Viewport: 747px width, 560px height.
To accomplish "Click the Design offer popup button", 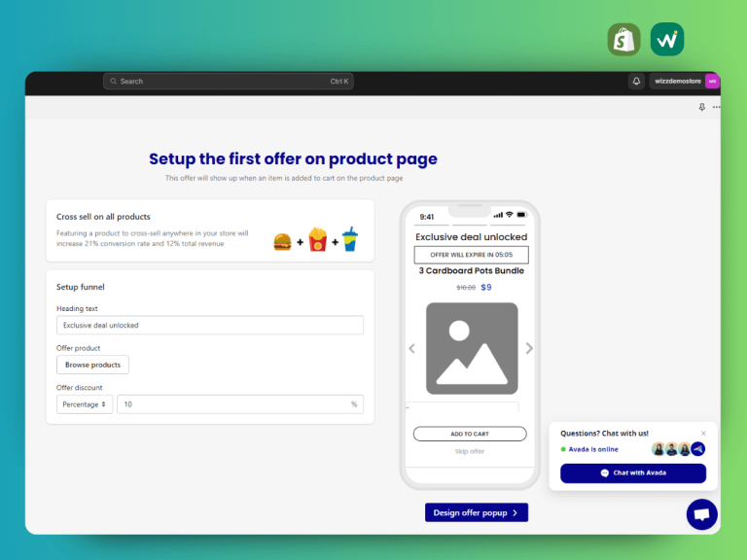I will (477, 513).
